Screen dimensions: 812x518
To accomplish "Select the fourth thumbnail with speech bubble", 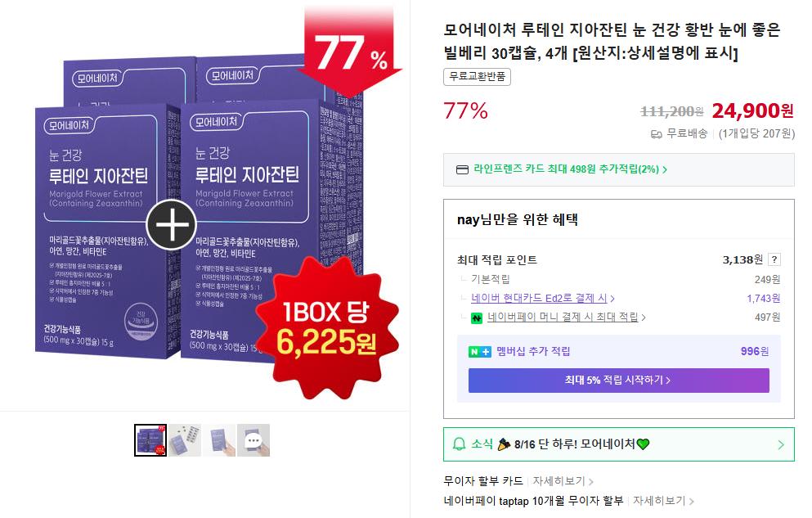I will pyautogui.click(x=253, y=440).
